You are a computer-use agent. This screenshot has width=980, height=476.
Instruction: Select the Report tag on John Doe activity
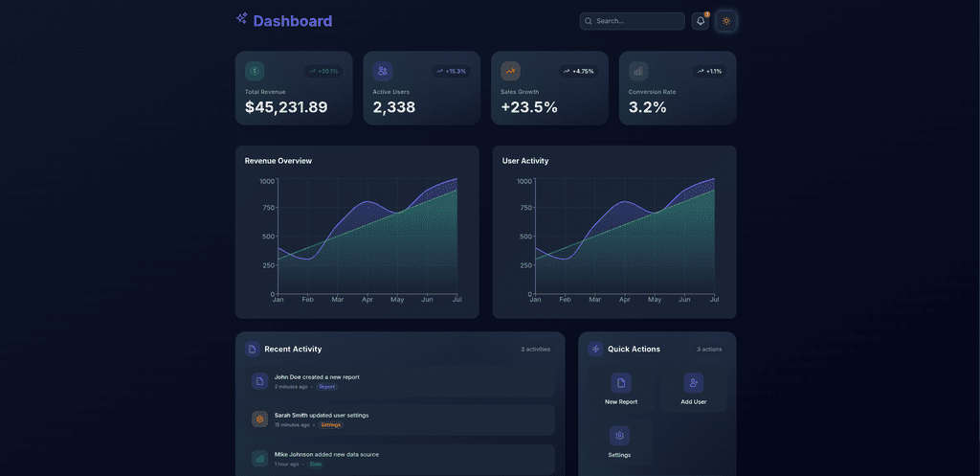pyautogui.click(x=327, y=387)
